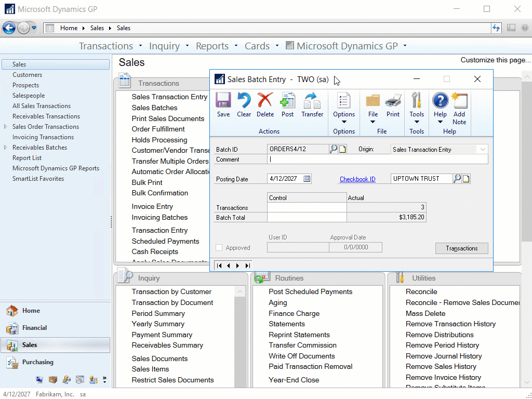The height and width of the screenshot is (399, 532).
Task: Open the dropdown arrow under Help
Action: point(440,122)
